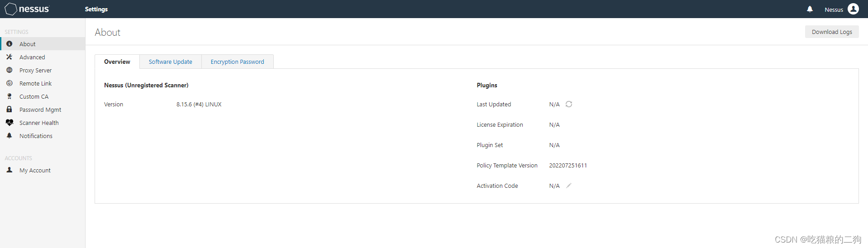Open the user avatar menu
The width and height of the screenshot is (868, 248).
click(853, 9)
